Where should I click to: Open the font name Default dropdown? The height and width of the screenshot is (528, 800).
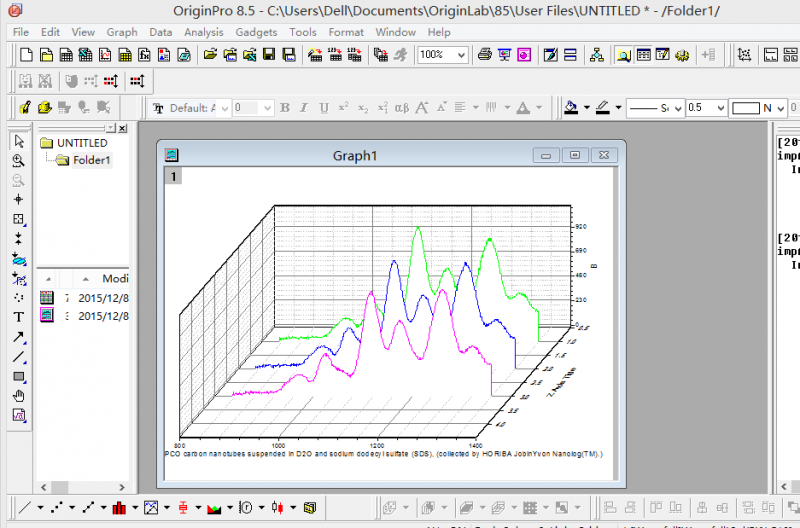point(224,108)
